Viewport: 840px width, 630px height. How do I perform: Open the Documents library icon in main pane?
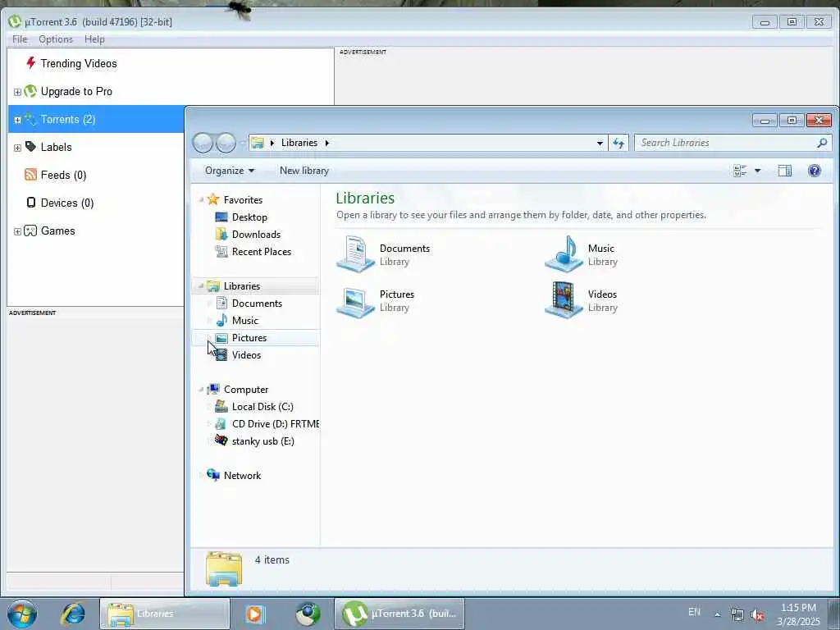click(x=355, y=254)
